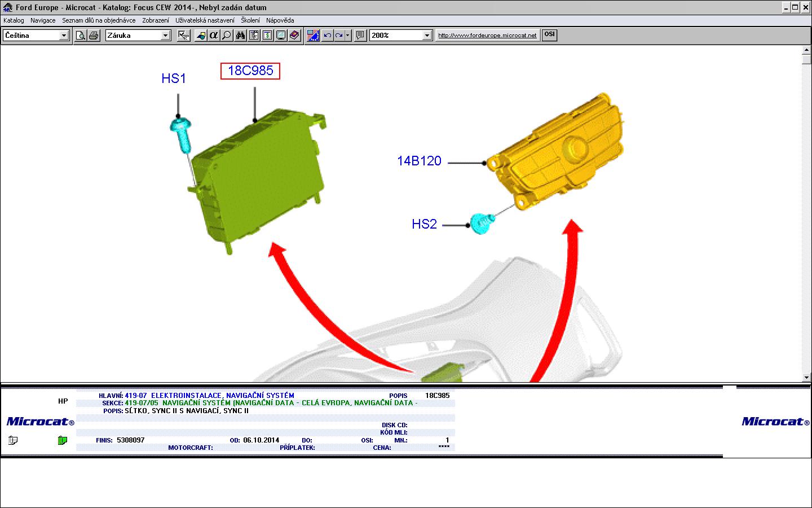Expand the Záruka dropdown list
This screenshot has width=812, height=508.
click(165, 36)
